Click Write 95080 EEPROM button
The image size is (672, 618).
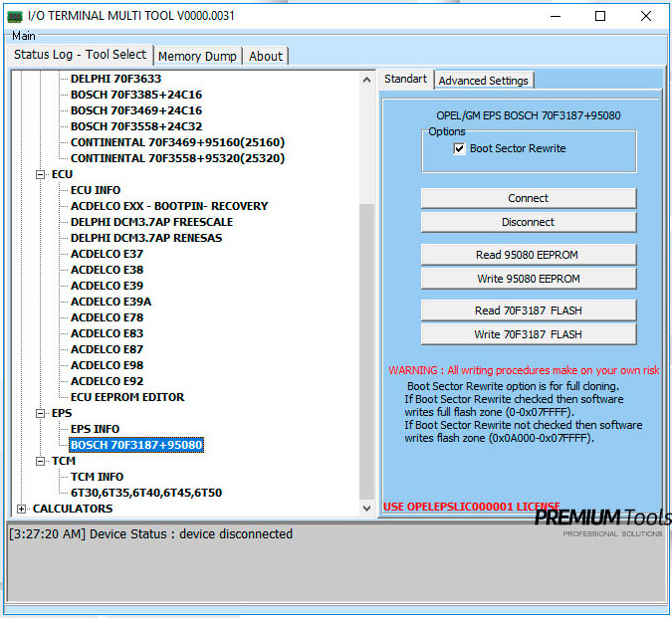(x=529, y=279)
